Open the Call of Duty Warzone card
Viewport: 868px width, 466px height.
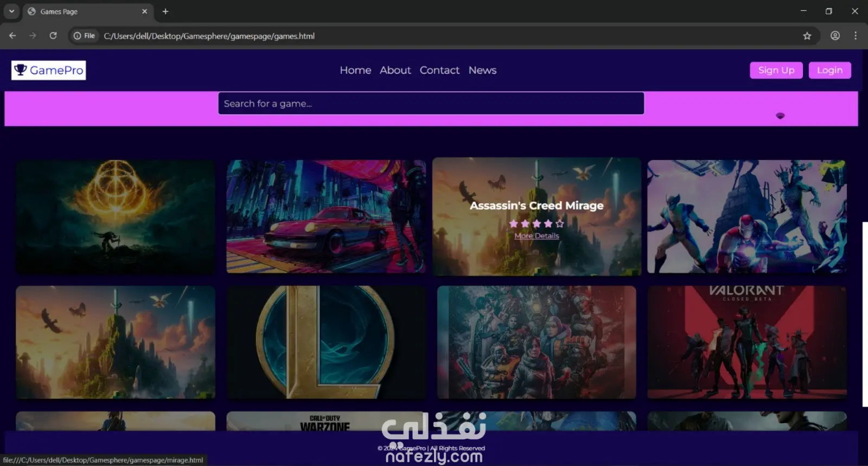[326, 422]
